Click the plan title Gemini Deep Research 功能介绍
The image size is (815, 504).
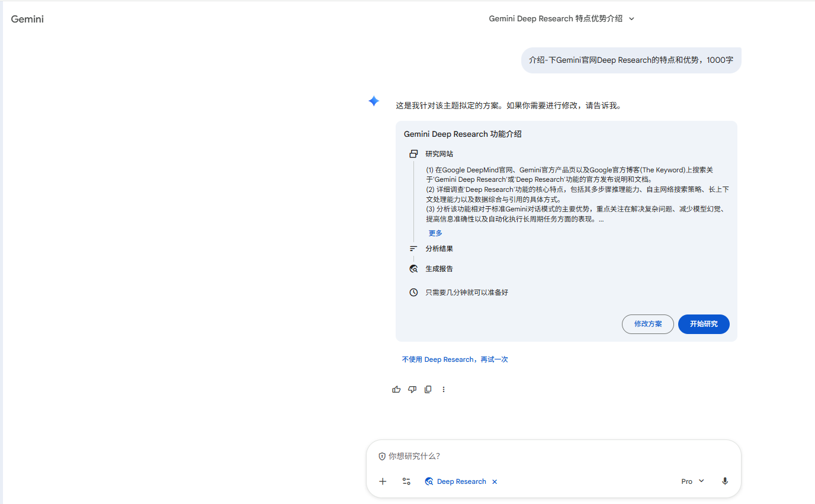pyautogui.click(x=463, y=134)
